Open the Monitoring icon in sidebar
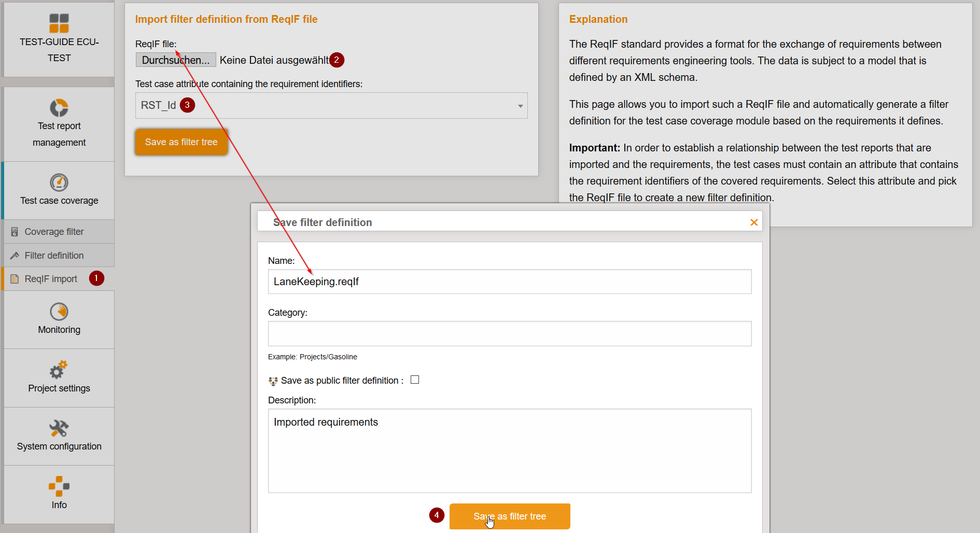Screen dimensions: 980x533 59,312
